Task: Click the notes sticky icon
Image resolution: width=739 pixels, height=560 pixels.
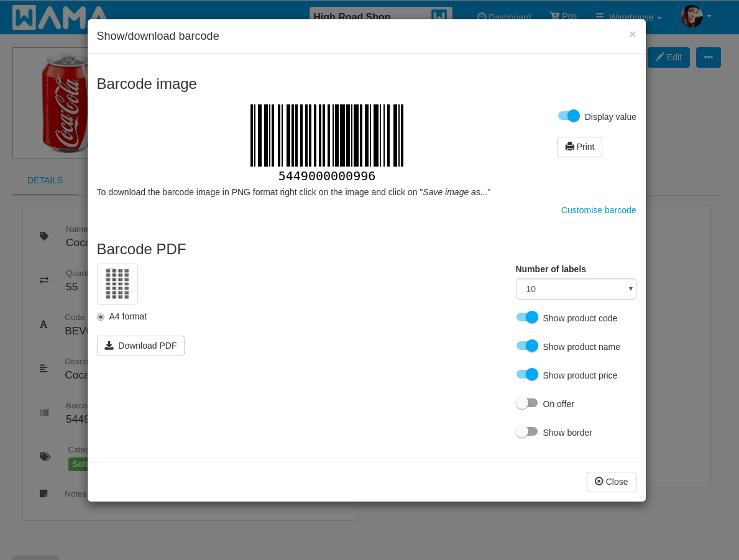Action: 44,493
